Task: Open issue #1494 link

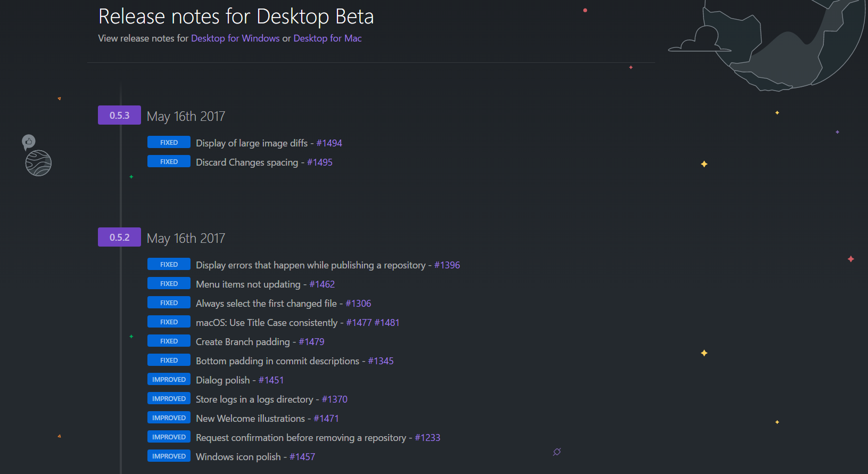Action: tap(329, 143)
